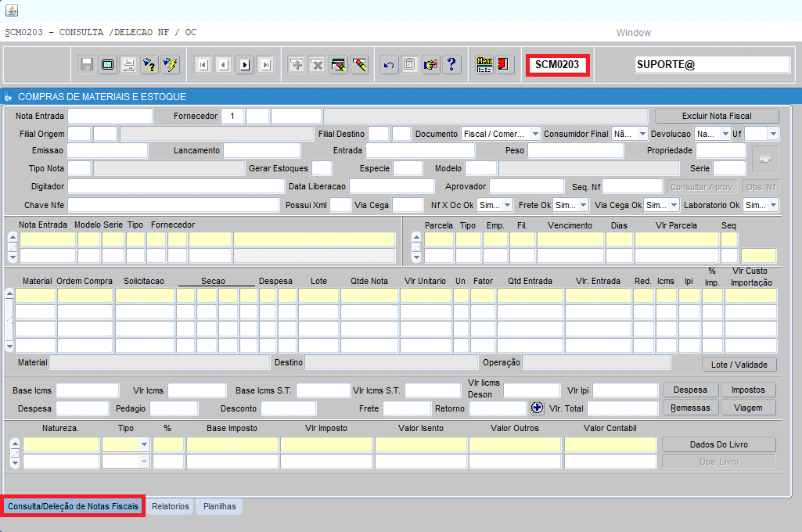This screenshot has width=802, height=532.
Task: Click the red exit door icon
Action: point(504,64)
